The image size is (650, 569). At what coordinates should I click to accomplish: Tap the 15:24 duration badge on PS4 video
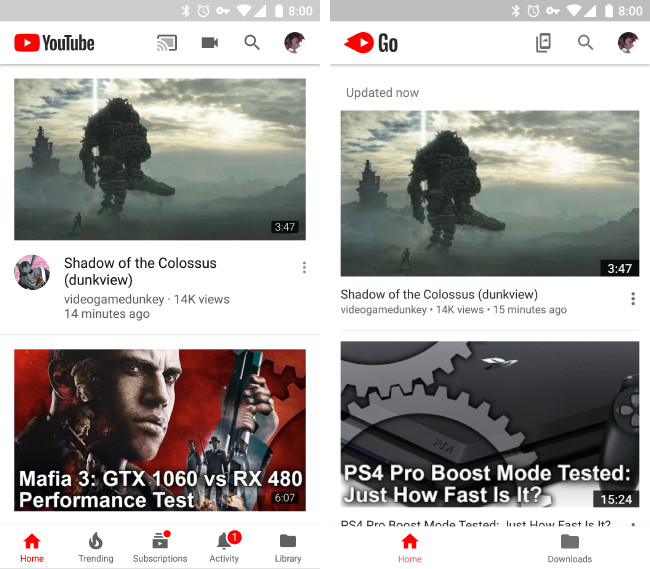pos(616,499)
